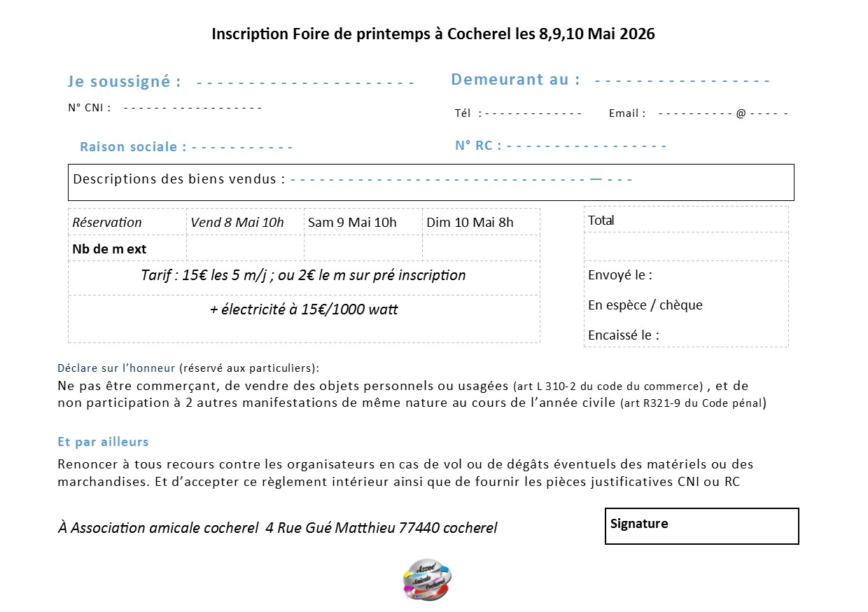Click the Déclare sur l'honneur text

(x=116, y=368)
